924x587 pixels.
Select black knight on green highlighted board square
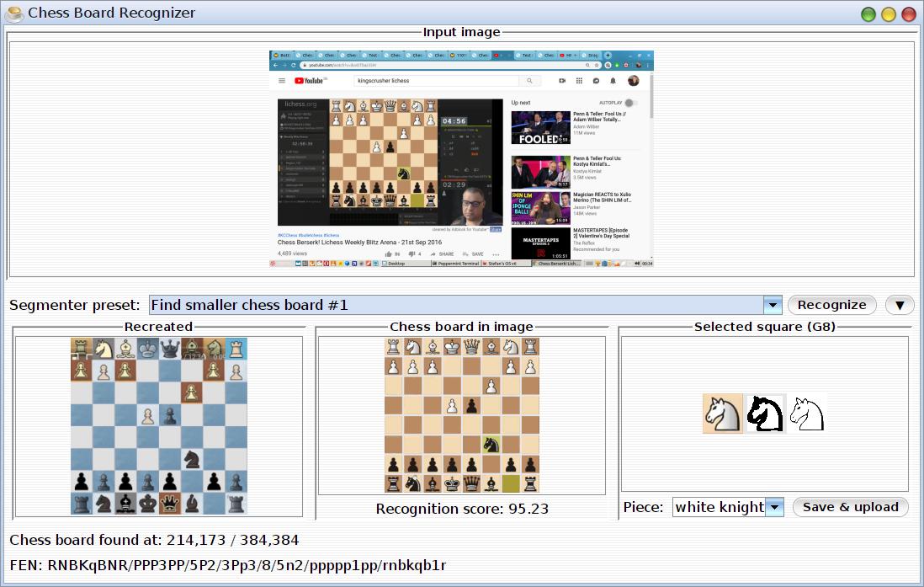(491, 445)
